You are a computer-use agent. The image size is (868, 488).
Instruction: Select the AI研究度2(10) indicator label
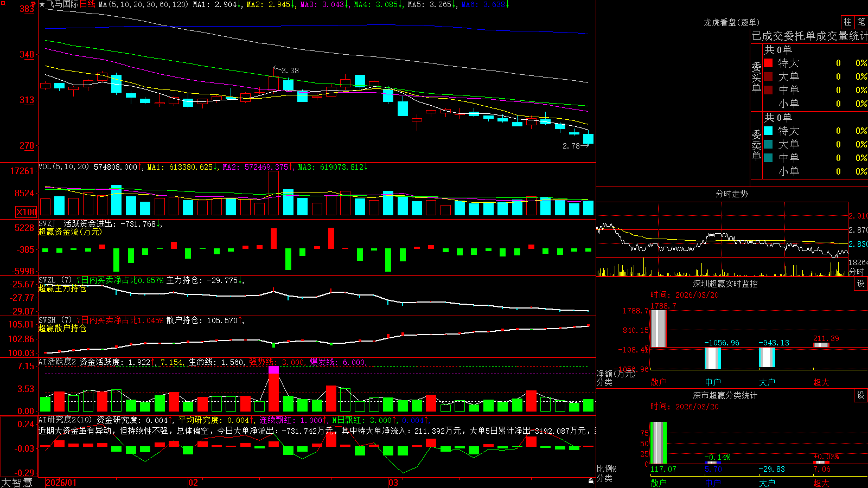pyautogui.click(x=66, y=420)
